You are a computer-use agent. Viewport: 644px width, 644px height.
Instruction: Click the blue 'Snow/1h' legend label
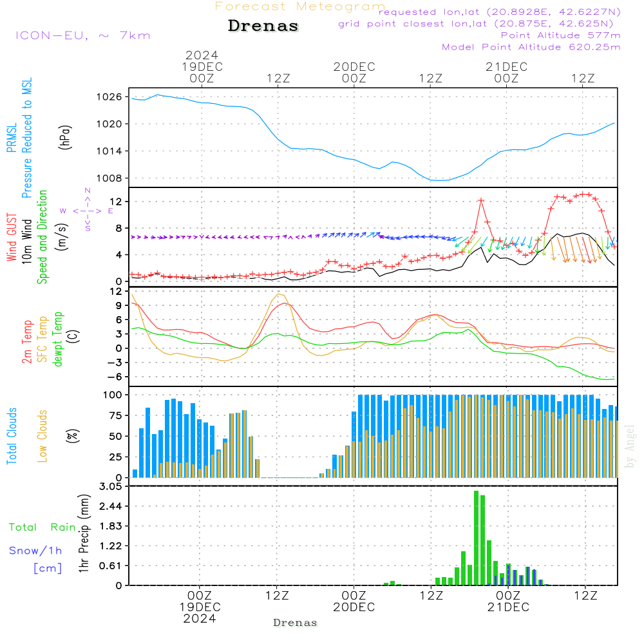coord(35,551)
